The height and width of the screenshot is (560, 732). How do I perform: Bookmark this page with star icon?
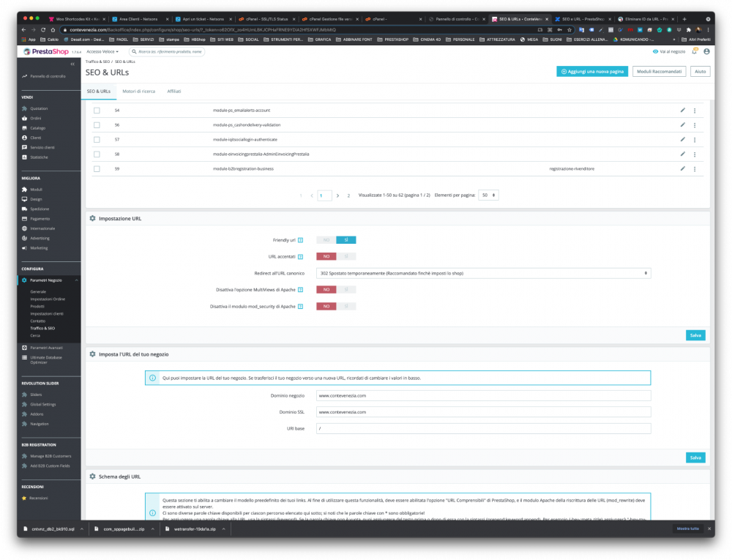tap(569, 30)
